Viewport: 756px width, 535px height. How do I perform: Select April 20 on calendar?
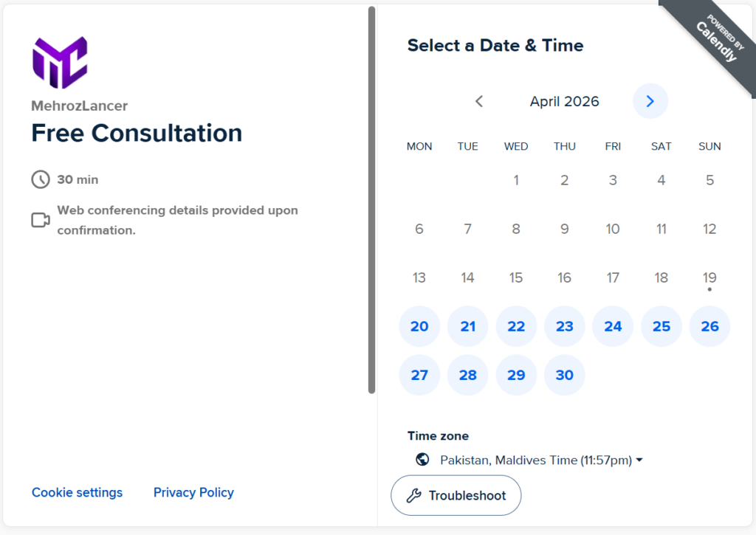coord(419,326)
